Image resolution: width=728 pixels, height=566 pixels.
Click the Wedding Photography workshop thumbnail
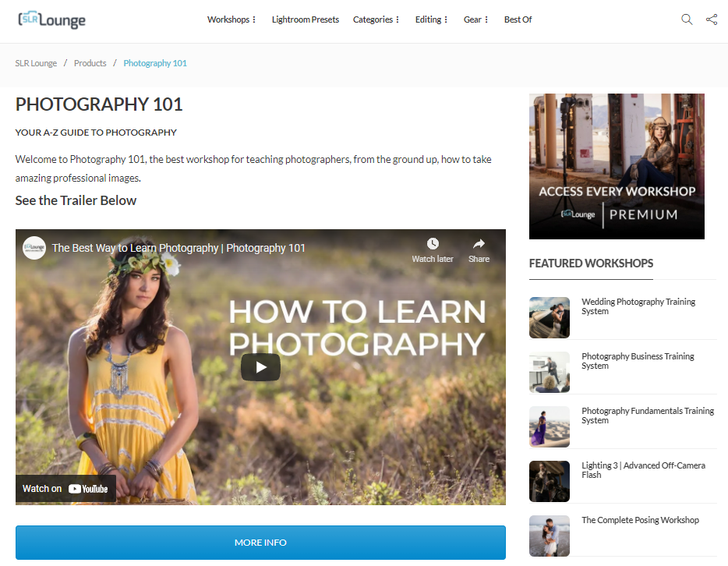click(550, 317)
